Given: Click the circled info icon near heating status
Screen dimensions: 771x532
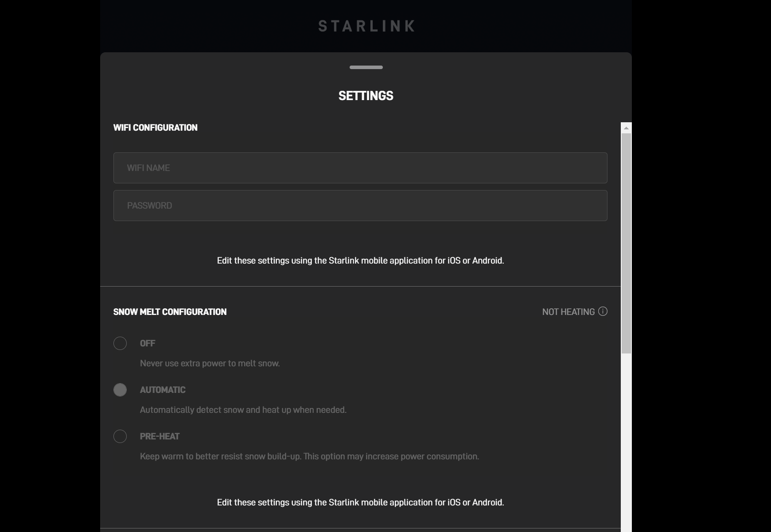Looking at the screenshot, I should pos(603,312).
